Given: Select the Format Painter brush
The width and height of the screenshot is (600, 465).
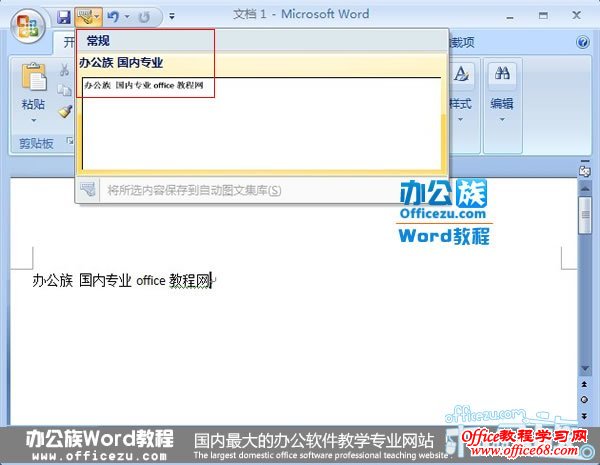Looking at the screenshot, I should [x=65, y=111].
